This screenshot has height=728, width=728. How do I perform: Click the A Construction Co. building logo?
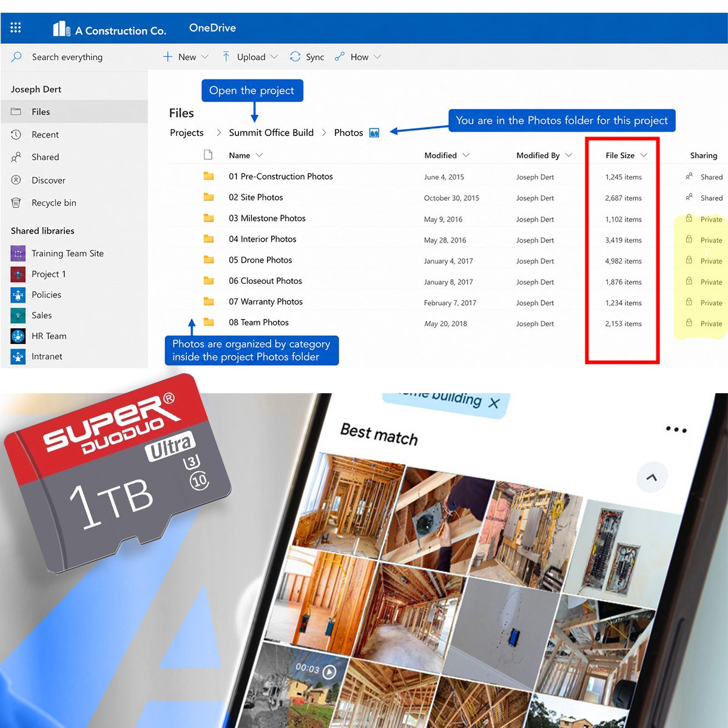[x=62, y=29]
